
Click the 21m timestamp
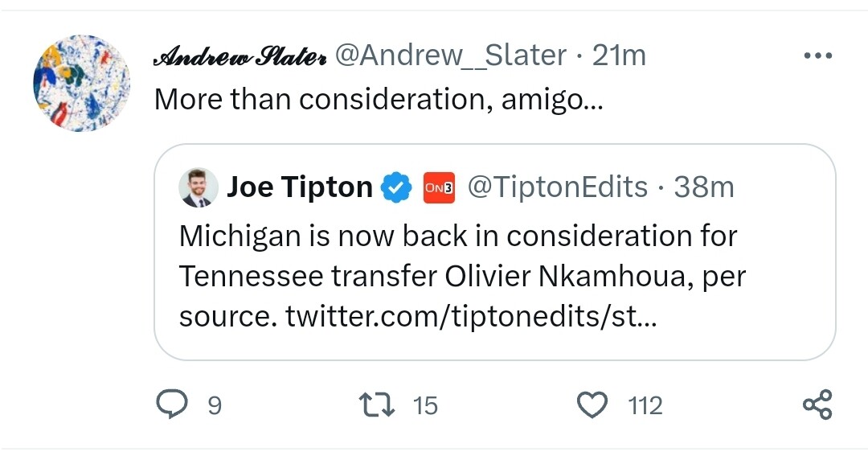(x=619, y=55)
